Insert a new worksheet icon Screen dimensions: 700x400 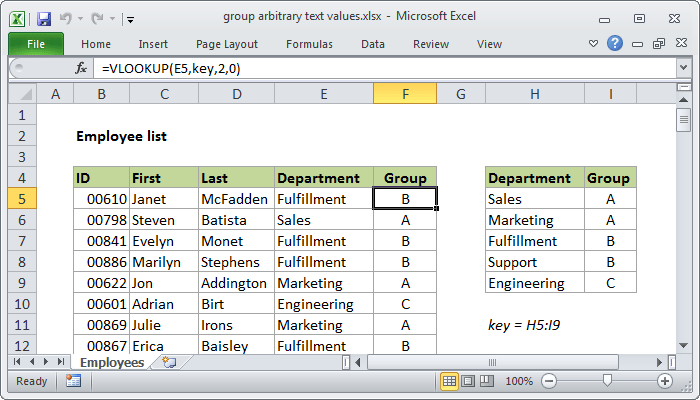pos(169,362)
